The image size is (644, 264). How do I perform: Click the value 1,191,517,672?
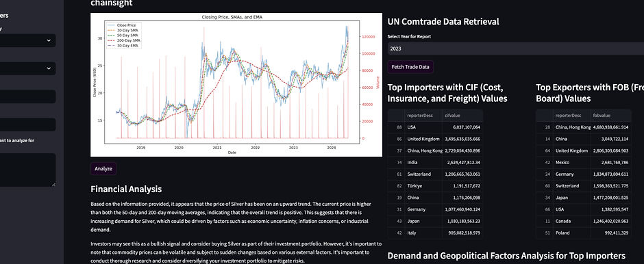[x=462, y=186]
